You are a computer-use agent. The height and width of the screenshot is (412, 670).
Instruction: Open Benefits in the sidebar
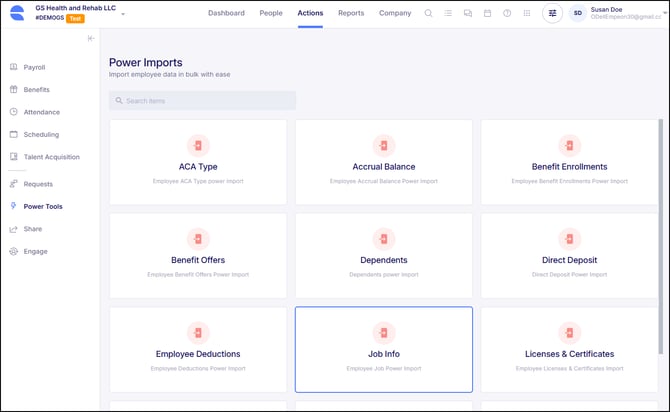(36, 89)
